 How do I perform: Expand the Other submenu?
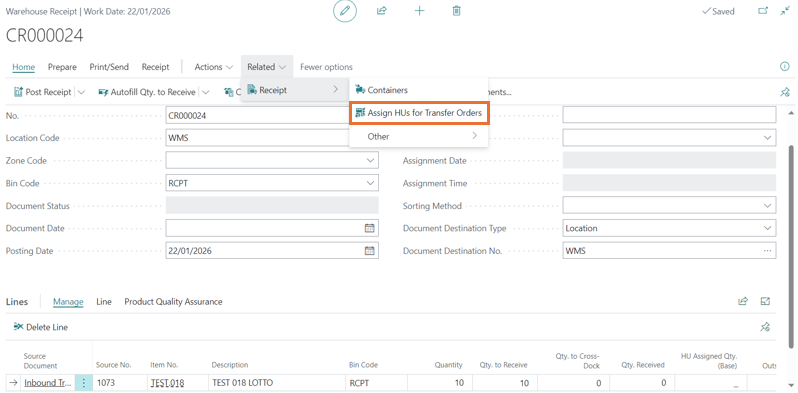(418, 136)
